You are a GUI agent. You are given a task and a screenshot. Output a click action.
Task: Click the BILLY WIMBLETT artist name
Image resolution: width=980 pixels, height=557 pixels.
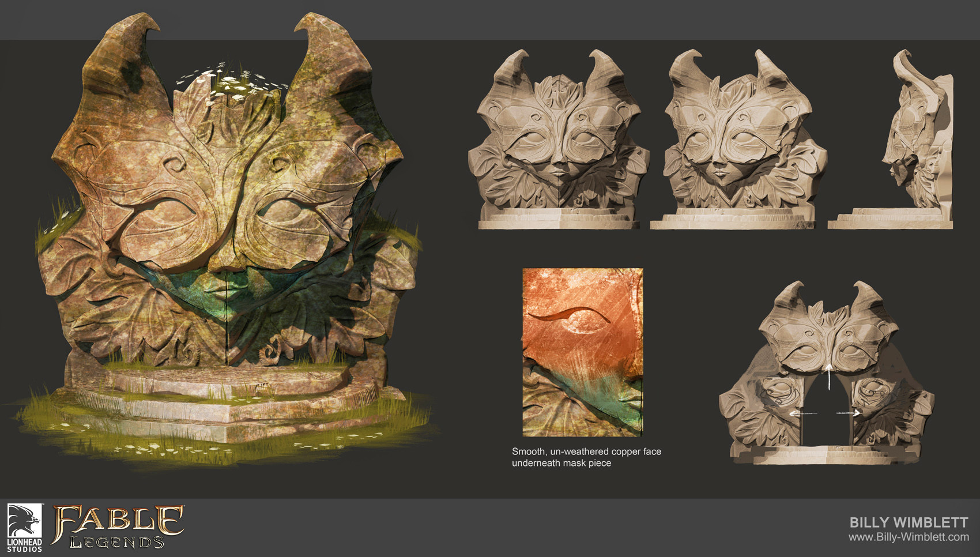click(x=909, y=522)
